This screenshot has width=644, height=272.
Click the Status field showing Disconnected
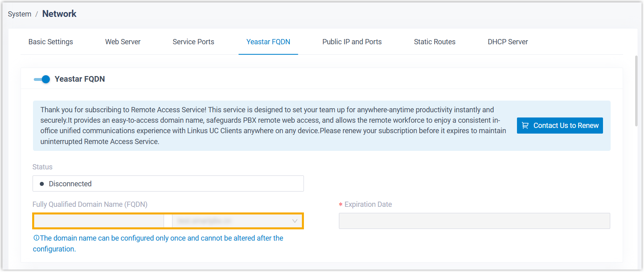click(x=168, y=184)
